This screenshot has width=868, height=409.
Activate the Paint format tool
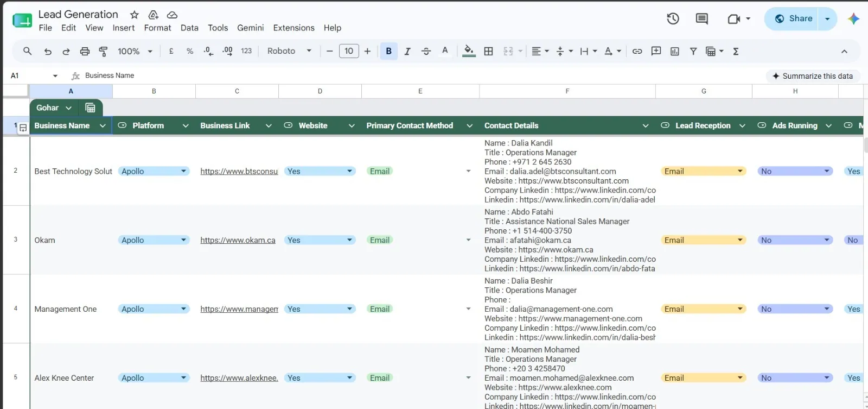103,51
